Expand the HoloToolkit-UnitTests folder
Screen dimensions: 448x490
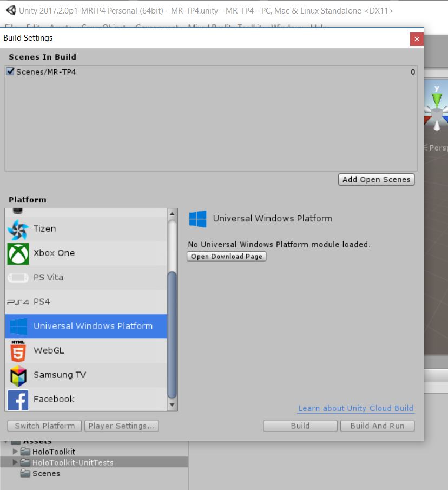coord(15,462)
